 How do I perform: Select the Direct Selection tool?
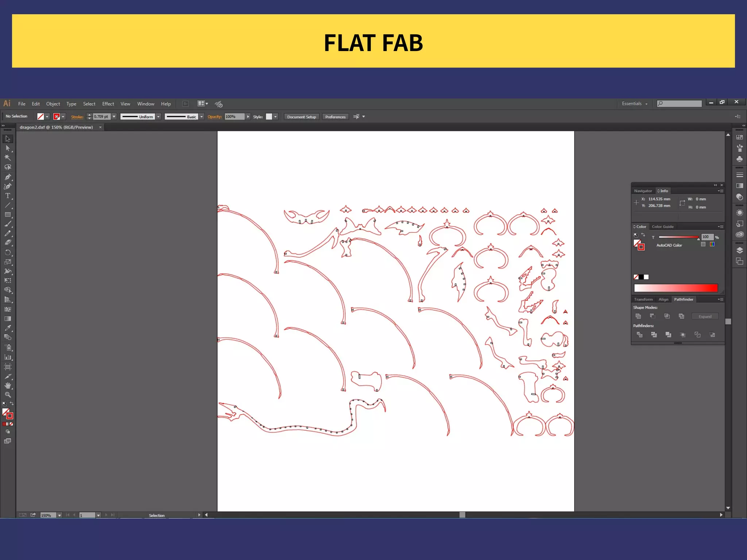(8, 148)
